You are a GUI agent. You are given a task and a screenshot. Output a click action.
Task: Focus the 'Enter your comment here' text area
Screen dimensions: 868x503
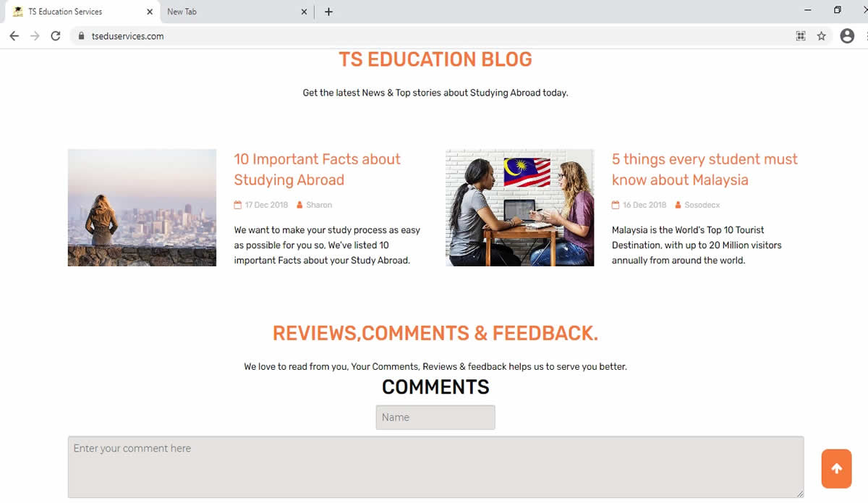435,467
